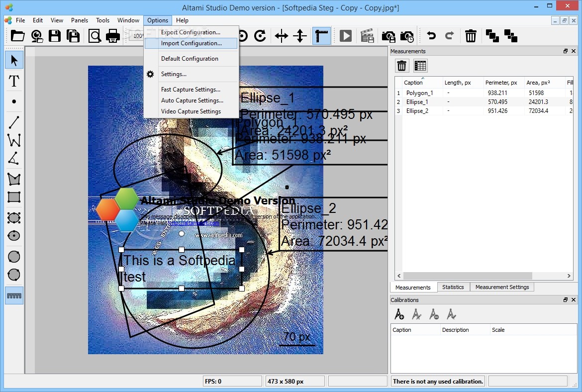This screenshot has height=392, width=582.
Task: Undo the last action with the undo arrow
Action: pos(431,36)
